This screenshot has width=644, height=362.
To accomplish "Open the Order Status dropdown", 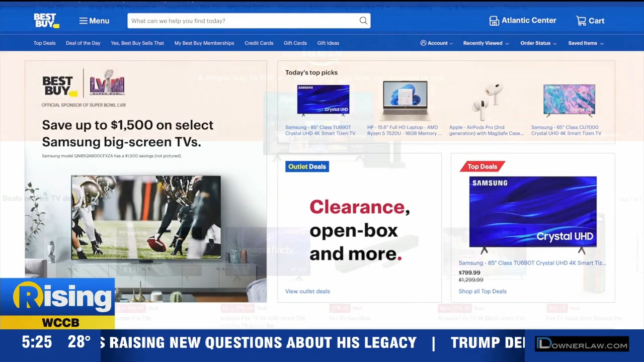I will [538, 43].
